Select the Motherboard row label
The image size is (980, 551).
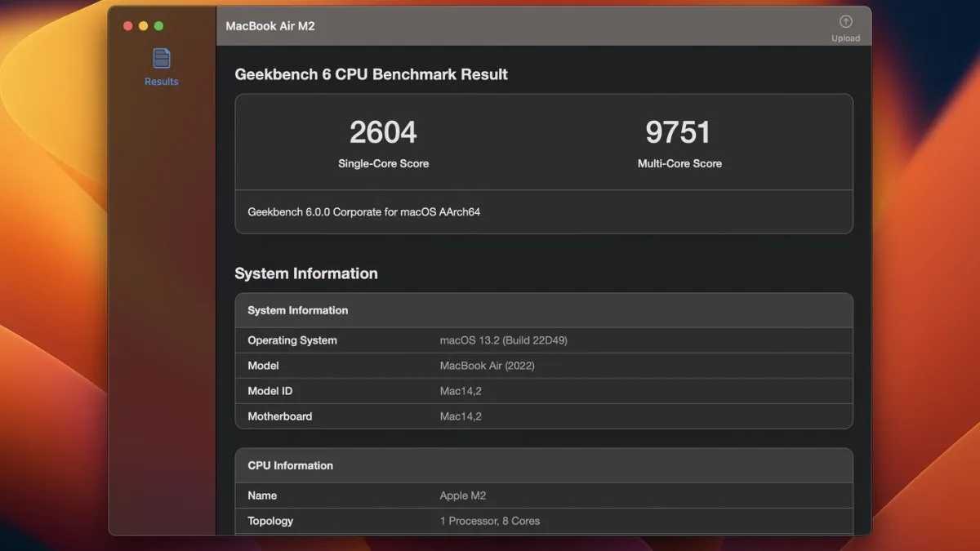(279, 416)
